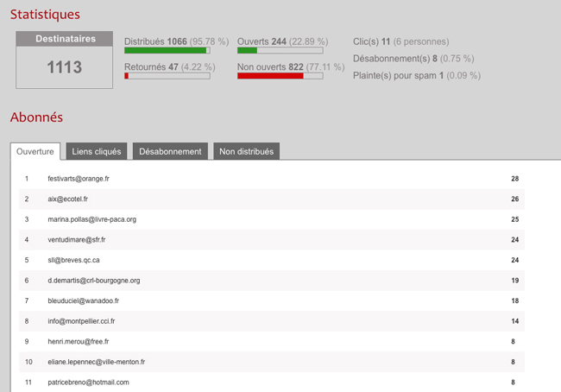Select subscriber ventudimare@sfr.fr
The height and width of the screenshot is (392, 561).
click(77, 240)
